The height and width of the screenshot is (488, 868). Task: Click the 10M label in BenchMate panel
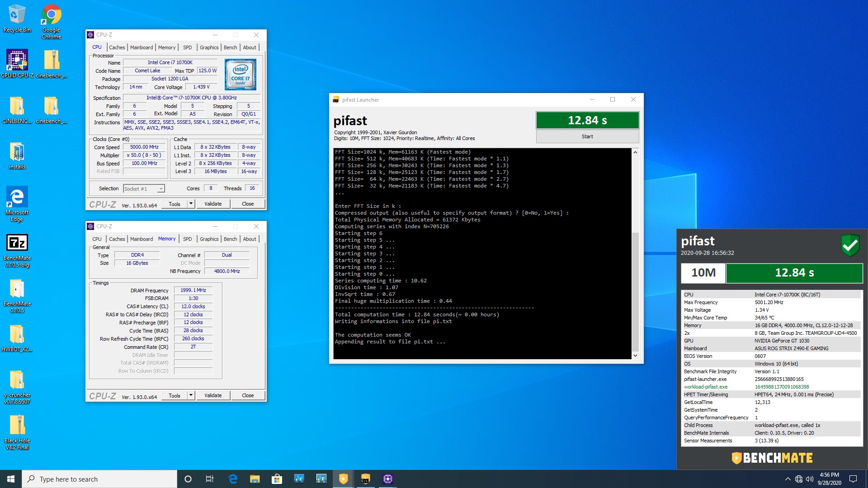703,273
